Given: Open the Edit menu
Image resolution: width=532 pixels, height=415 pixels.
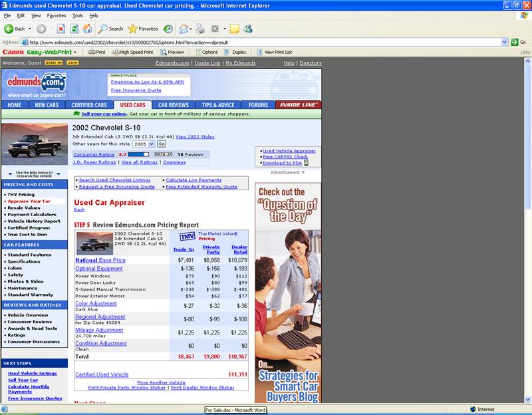Looking at the screenshot, I should [21, 15].
